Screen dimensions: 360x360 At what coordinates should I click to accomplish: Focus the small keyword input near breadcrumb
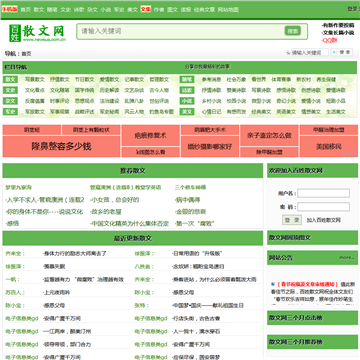pos(310,53)
